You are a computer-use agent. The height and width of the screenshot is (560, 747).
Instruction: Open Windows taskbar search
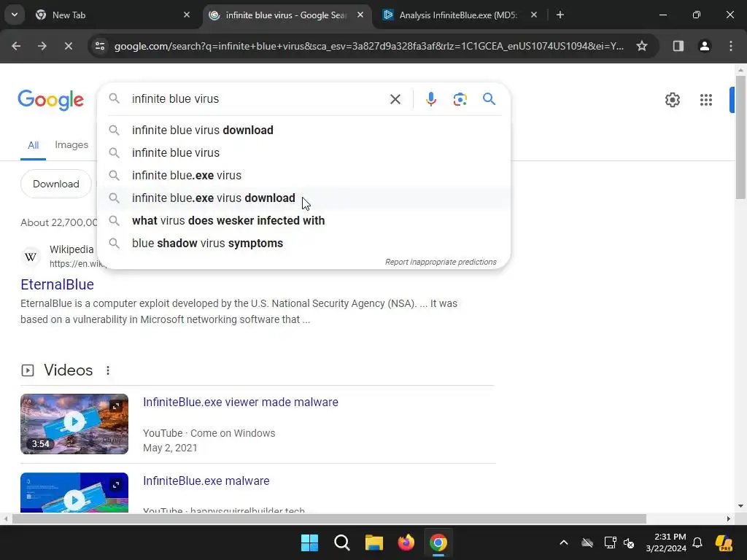342,542
